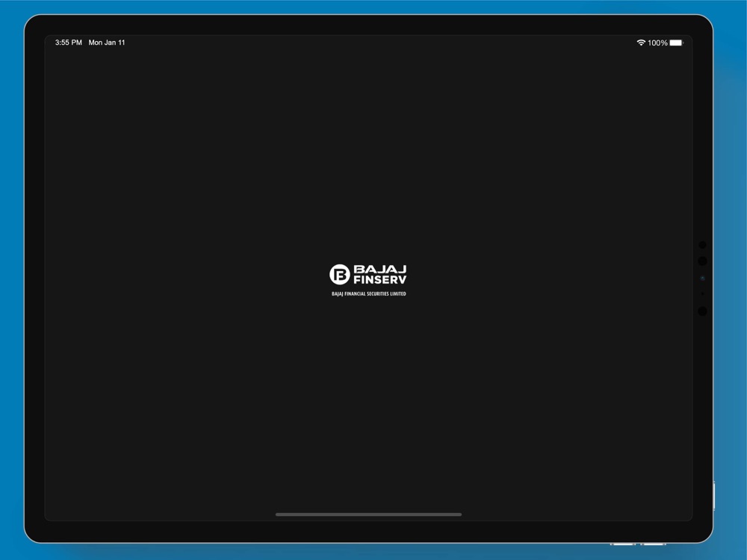
Task: Click the Wi-Fi status icon
Action: [x=641, y=43]
